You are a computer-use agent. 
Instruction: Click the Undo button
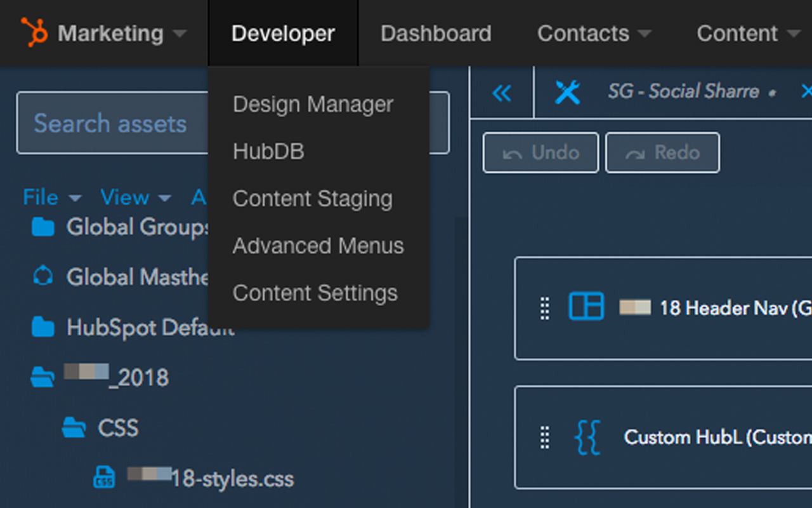click(x=540, y=152)
